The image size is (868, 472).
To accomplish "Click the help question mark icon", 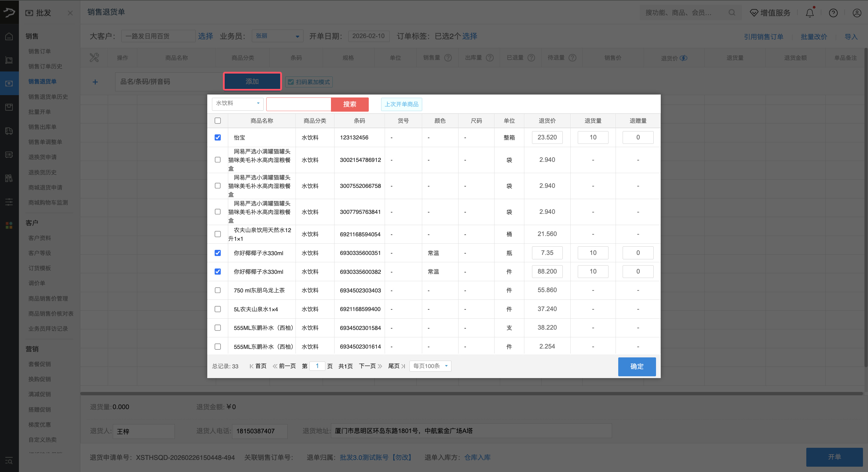I will click(x=833, y=13).
